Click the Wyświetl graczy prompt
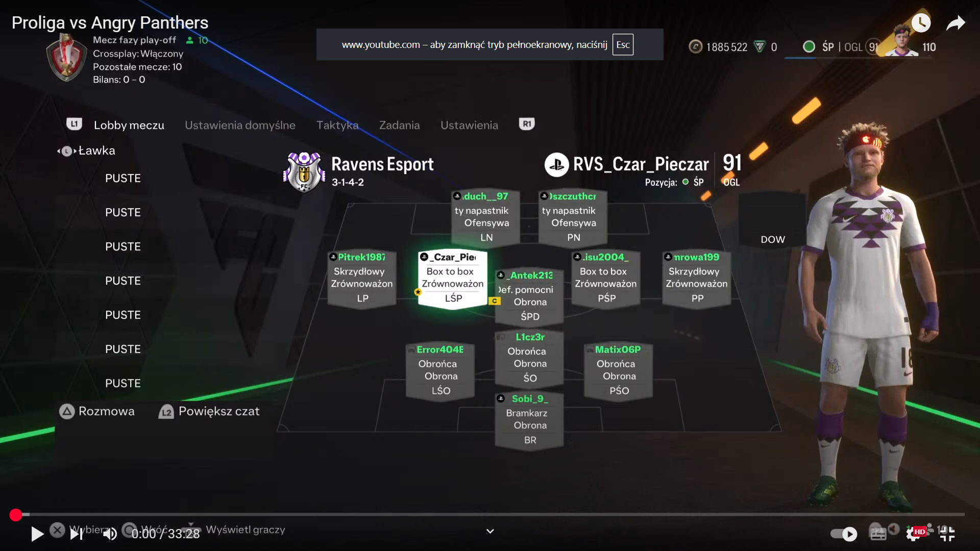This screenshot has height=551, width=980. point(246,530)
